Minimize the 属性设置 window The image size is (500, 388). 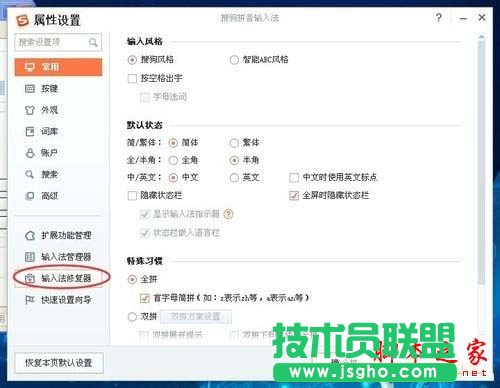point(463,18)
